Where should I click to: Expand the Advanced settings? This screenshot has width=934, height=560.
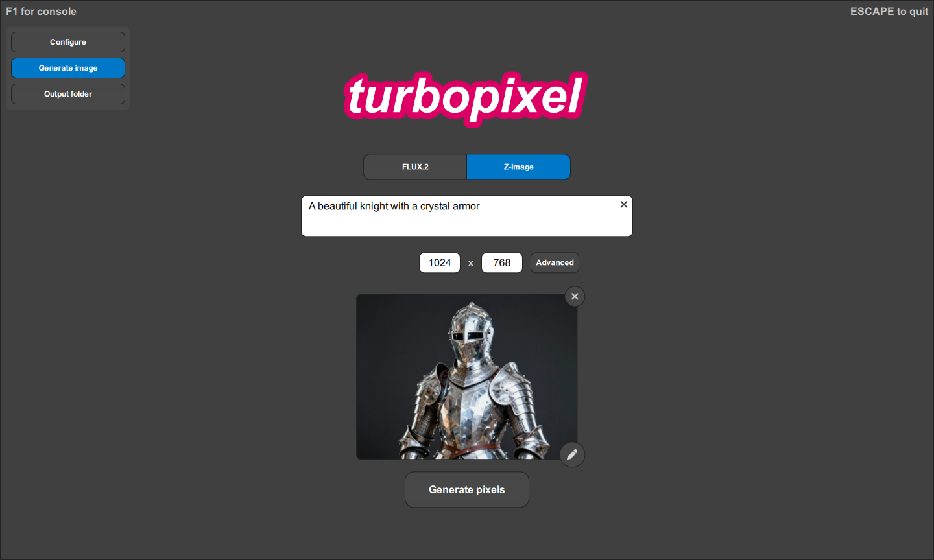(x=555, y=262)
